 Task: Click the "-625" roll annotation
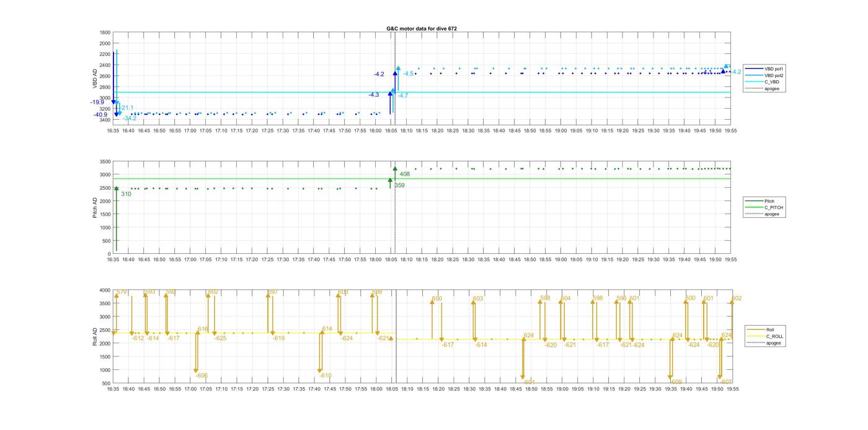point(220,338)
